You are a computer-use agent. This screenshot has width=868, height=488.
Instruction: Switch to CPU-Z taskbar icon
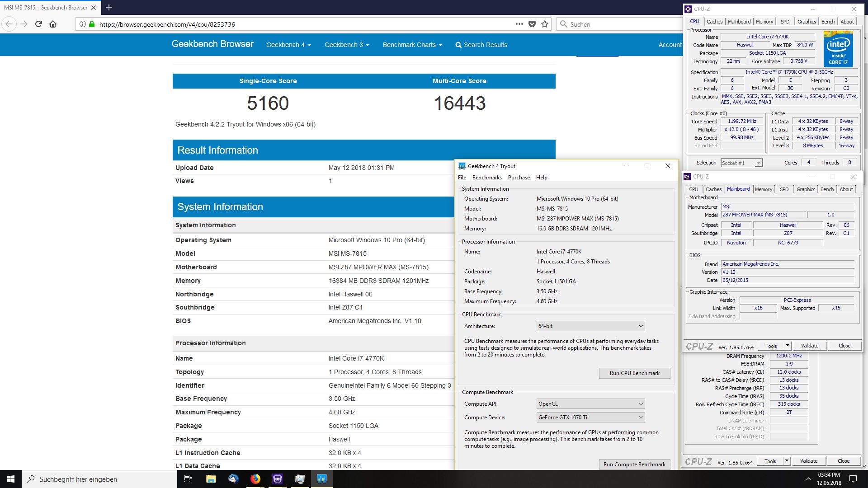(277, 479)
